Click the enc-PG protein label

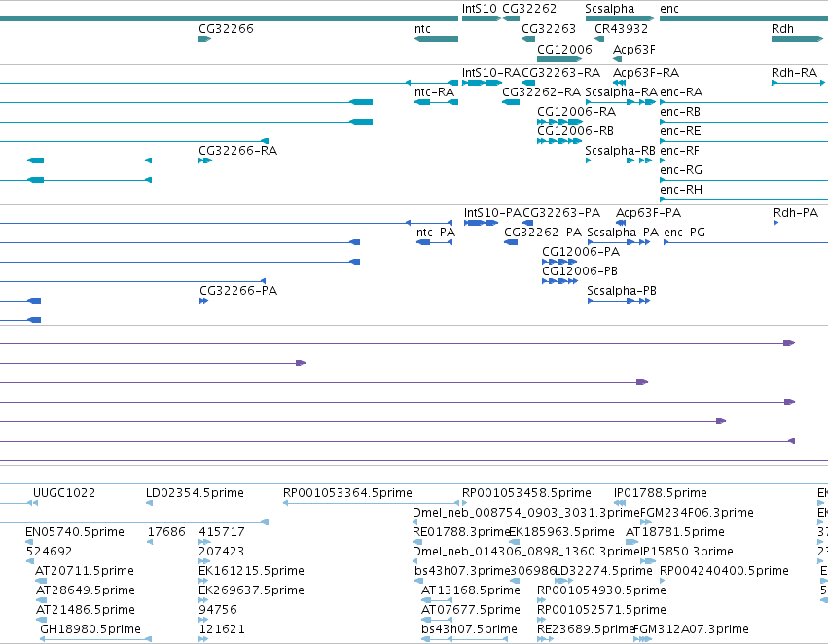pyautogui.click(x=684, y=233)
